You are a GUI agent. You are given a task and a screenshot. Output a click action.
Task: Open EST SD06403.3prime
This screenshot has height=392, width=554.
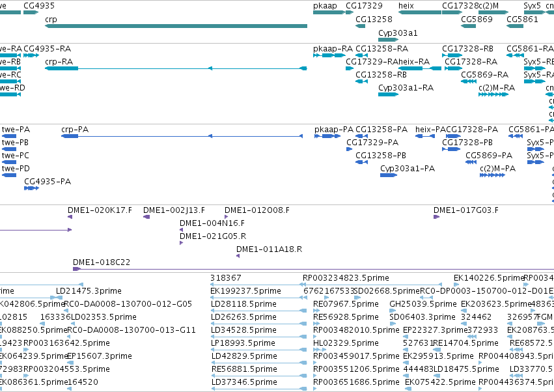pyautogui.click(x=393, y=324)
